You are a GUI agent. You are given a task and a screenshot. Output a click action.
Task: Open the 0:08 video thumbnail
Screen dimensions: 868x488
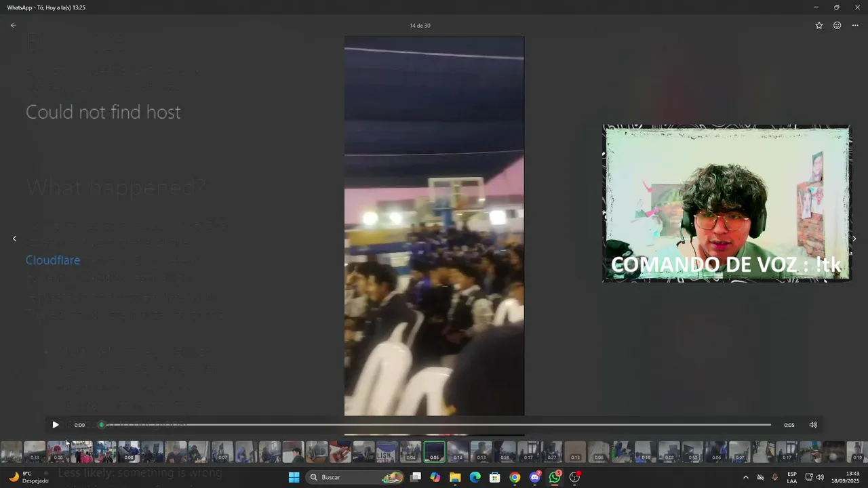coord(129,451)
